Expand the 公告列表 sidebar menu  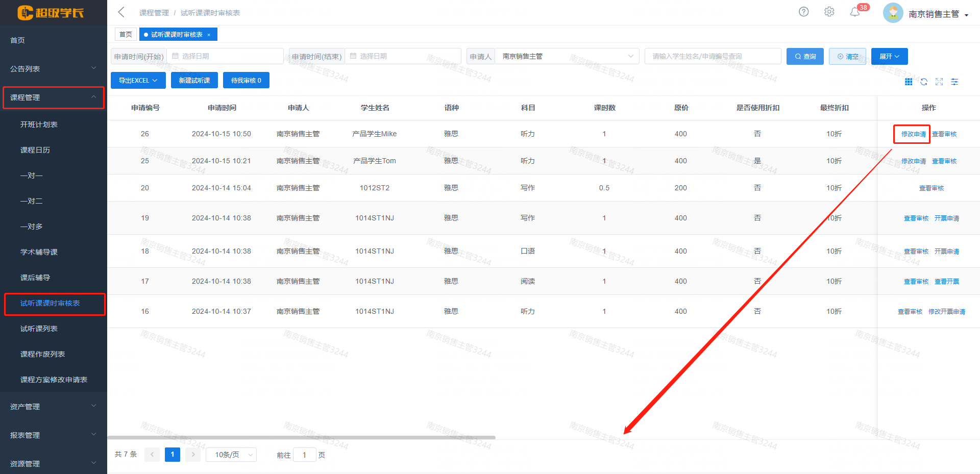click(53, 68)
